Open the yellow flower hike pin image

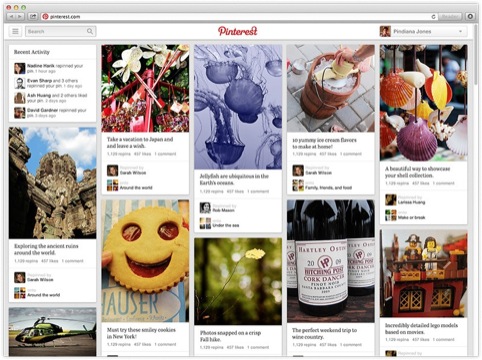[238, 281]
